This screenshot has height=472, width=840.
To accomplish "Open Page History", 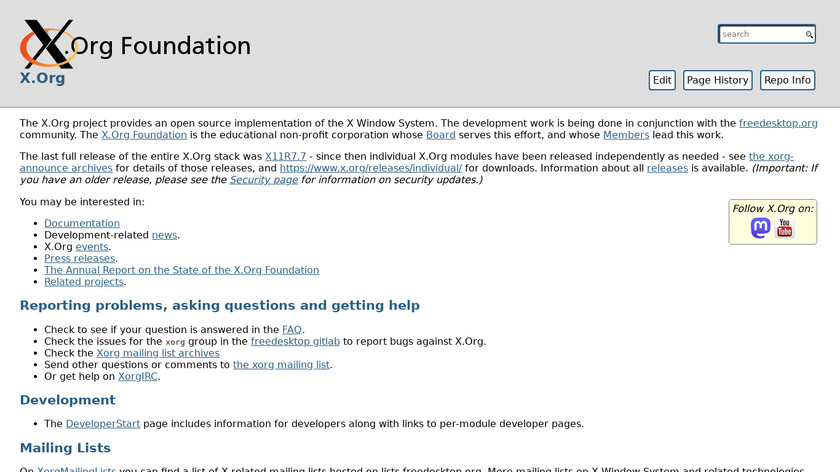I will coord(717,80).
